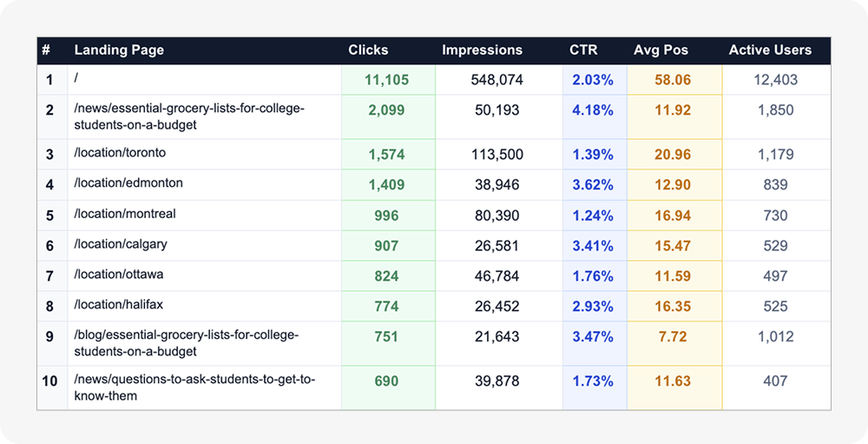Click the CTR column header
Viewport: 868px width, 444px height.
pyautogui.click(x=583, y=50)
